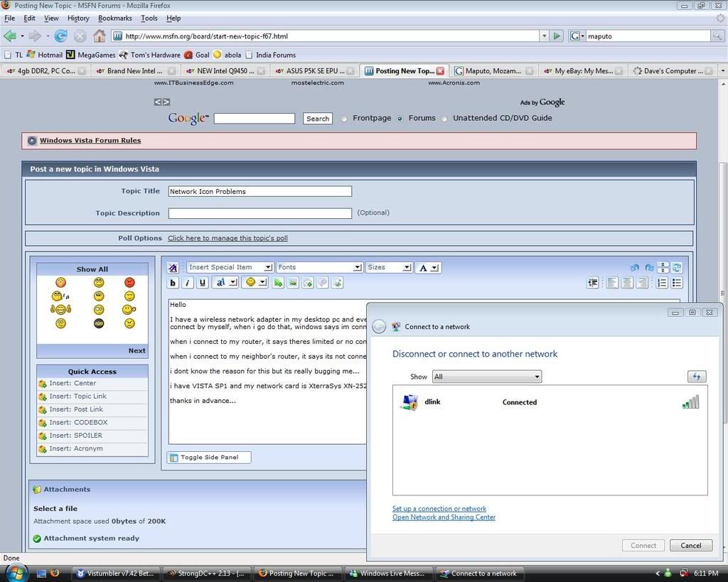This screenshot has width=728, height=582.
Task: Expand the Fonts dropdown list
Action: click(319, 267)
